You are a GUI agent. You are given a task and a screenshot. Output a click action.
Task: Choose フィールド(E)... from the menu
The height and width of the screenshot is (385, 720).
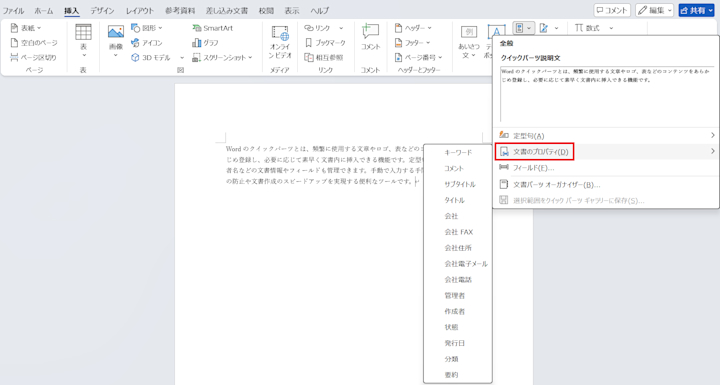coord(606,168)
